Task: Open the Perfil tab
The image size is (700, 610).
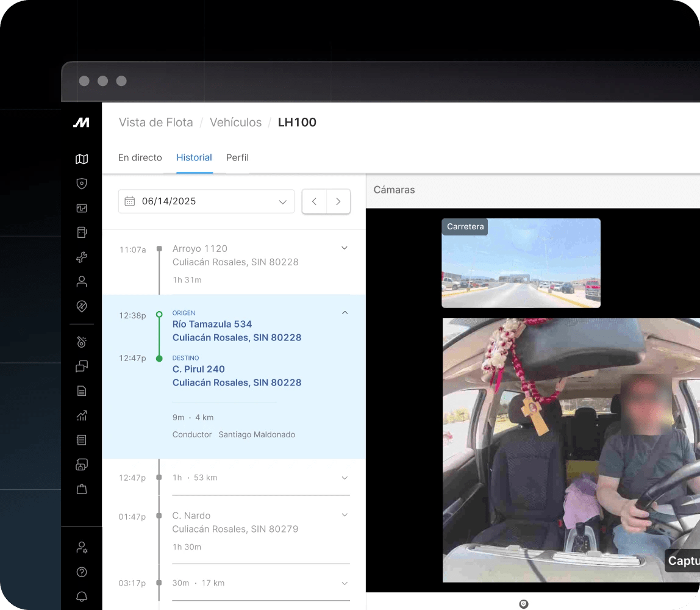Action: (237, 157)
